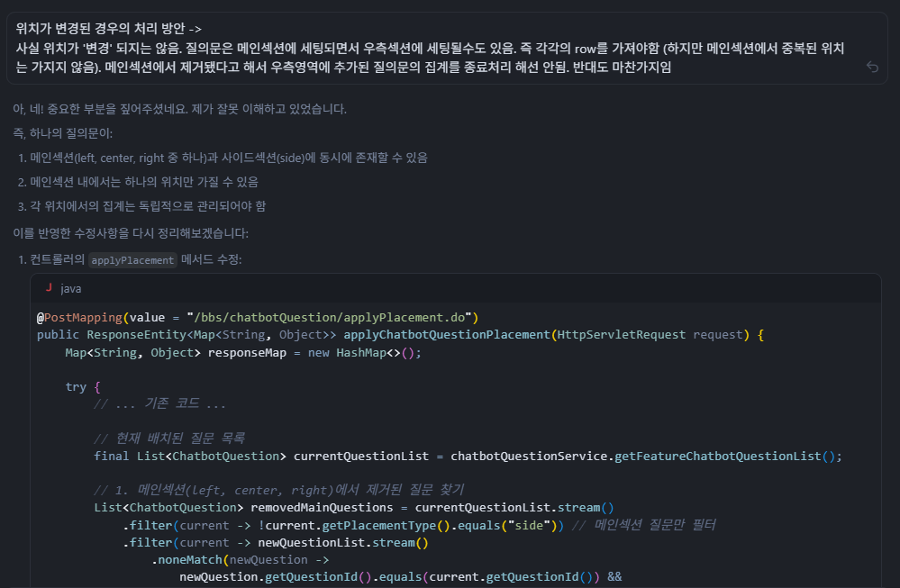Click the "try" keyword in code
The width and height of the screenshot is (900, 588).
point(76,386)
